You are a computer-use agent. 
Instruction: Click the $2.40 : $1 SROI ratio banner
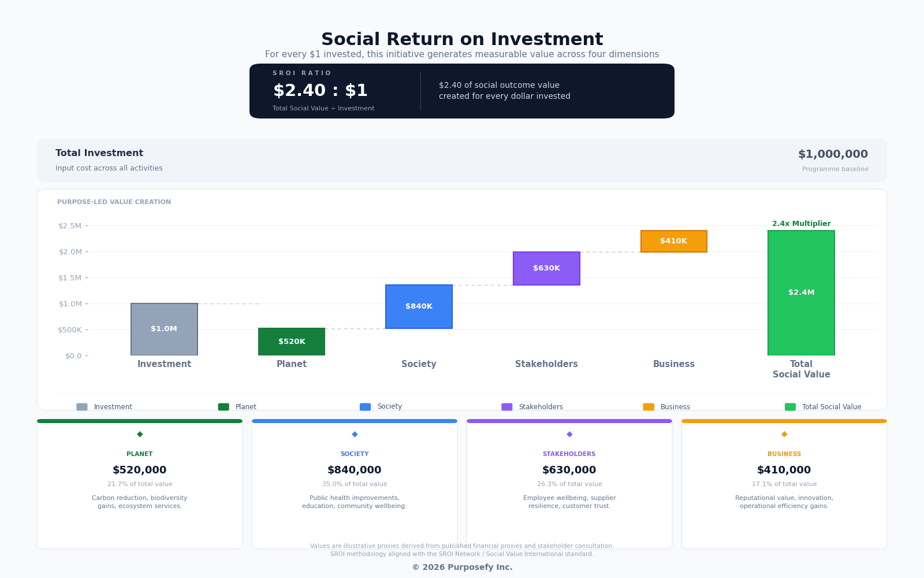461,91
